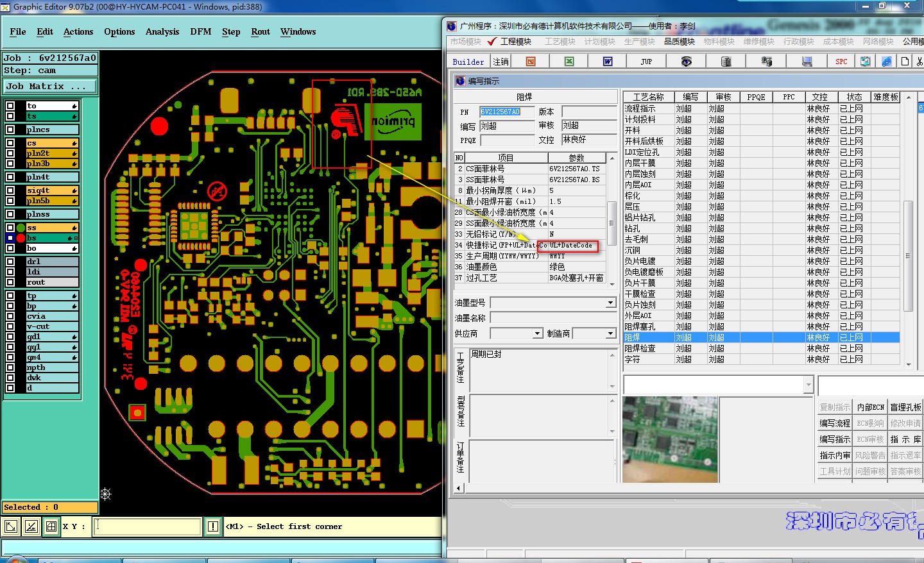Click the eye view icon in toolbar
The width and height of the screenshot is (924, 563).
click(x=686, y=62)
